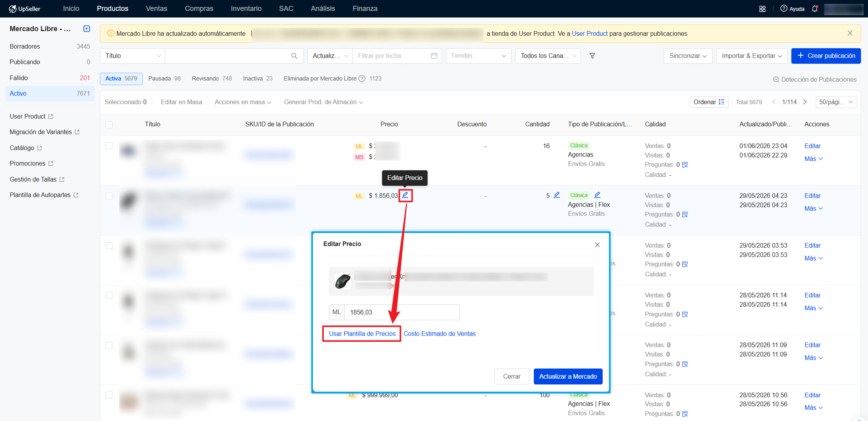This screenshot has height=421, width=868.
Task: Click Editar in the 28/05/2026 11:14 row
Action: click(812, 295)
